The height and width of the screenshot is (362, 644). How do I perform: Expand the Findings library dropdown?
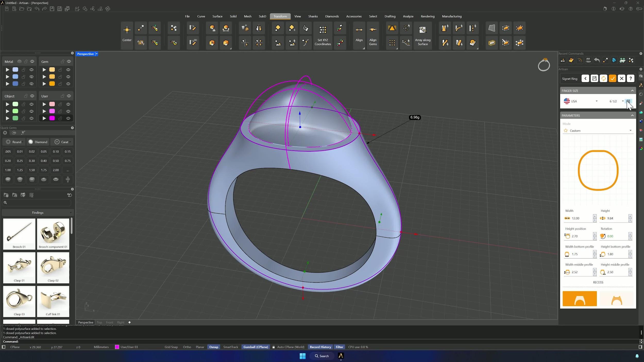point(38,213)
